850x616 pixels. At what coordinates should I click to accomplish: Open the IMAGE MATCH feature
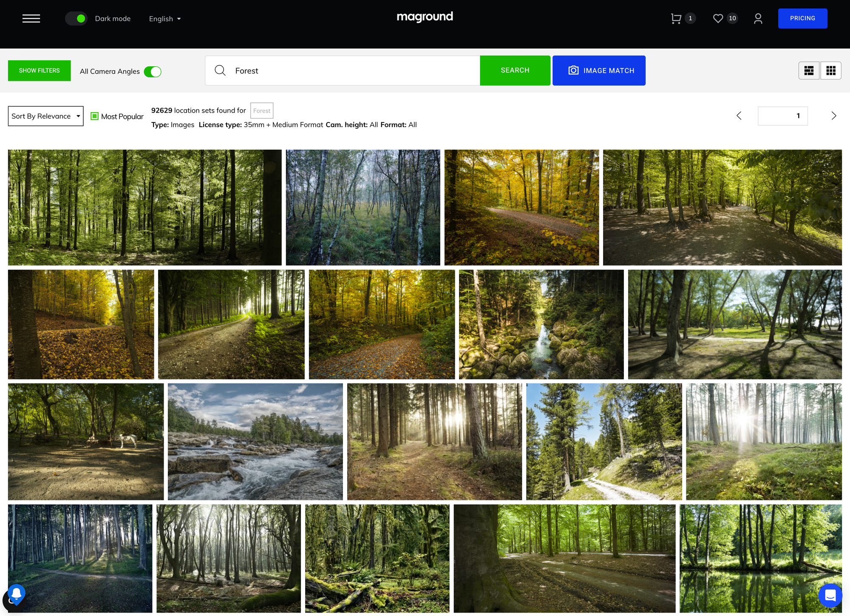click(598, 71)
